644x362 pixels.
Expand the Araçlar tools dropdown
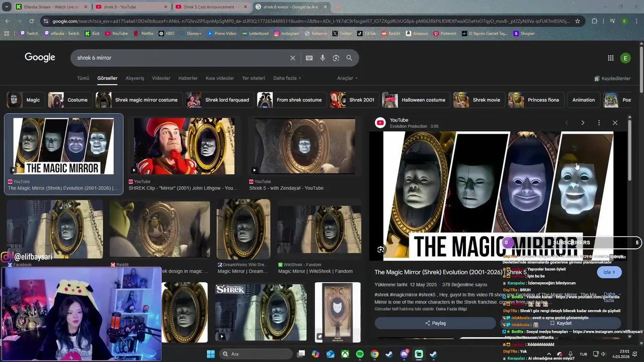tap(347, 78)
